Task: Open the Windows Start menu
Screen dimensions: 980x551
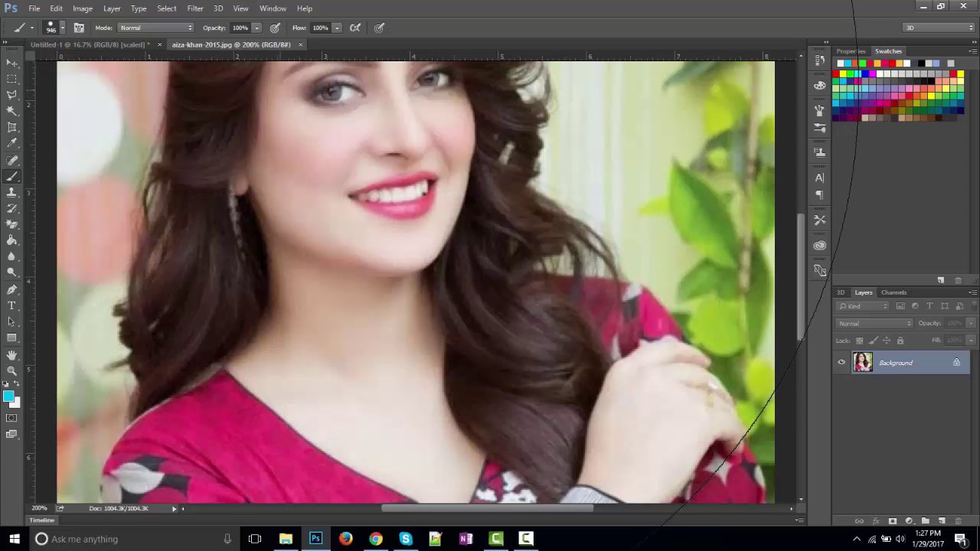Action: point(14,539)
